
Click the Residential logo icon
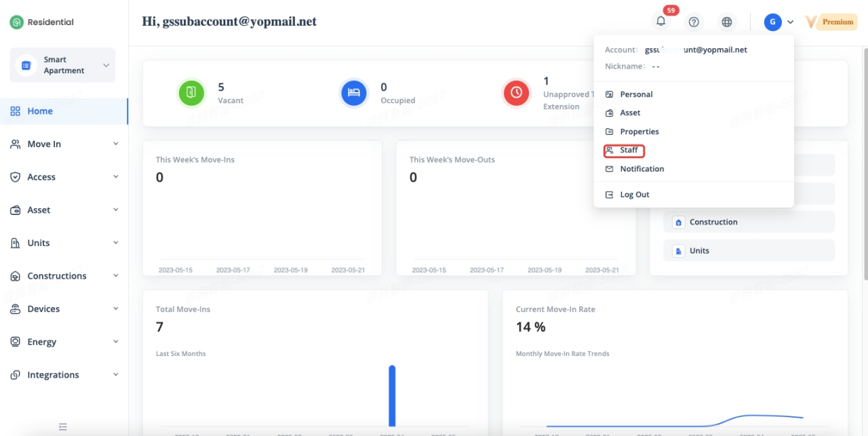(x=16, y=22)
